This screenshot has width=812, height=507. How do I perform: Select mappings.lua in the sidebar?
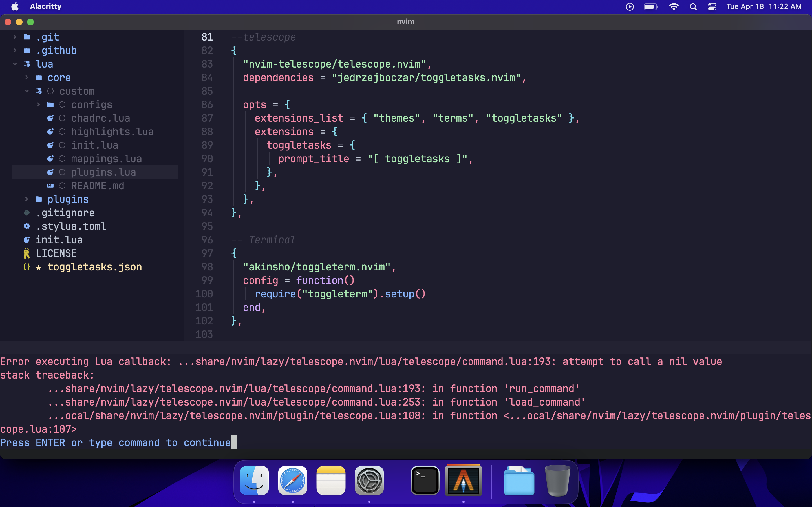[x=106, y=159]
